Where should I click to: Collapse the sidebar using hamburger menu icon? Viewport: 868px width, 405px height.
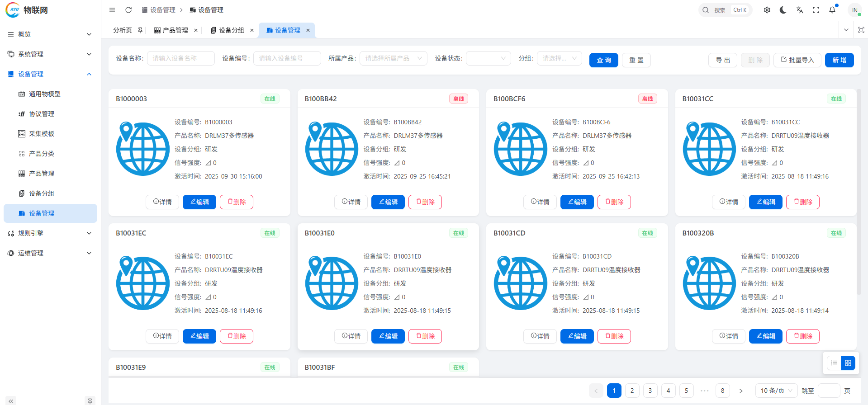tap(112, 10)
